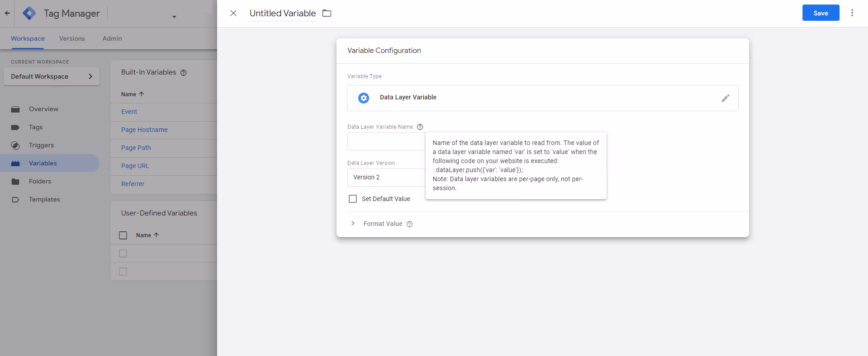Viewport: 868px width, 356px height.
Task: Click the Triggers circle icon
Action: (x=15, y=145)
